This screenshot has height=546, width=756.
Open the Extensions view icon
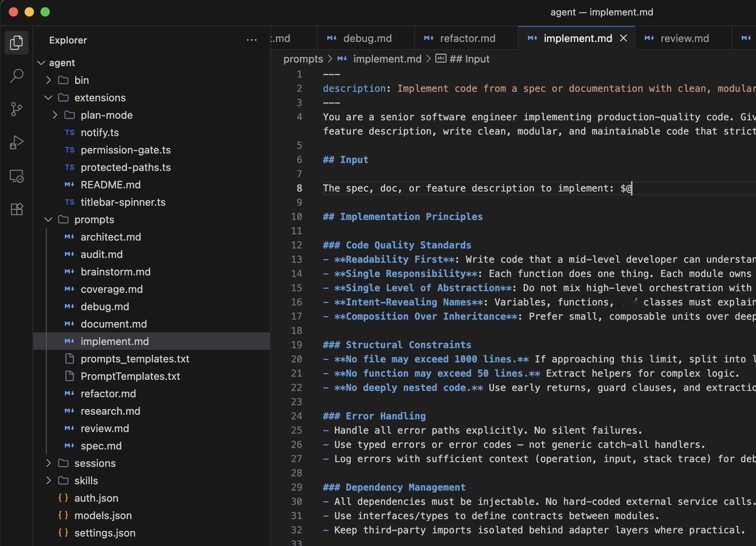click(17, 209)
